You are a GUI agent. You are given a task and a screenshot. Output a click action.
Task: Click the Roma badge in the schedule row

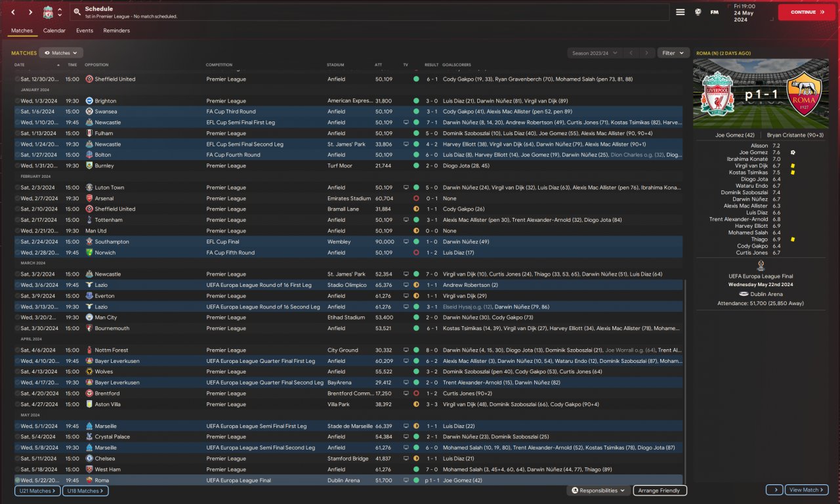[89, 480]
